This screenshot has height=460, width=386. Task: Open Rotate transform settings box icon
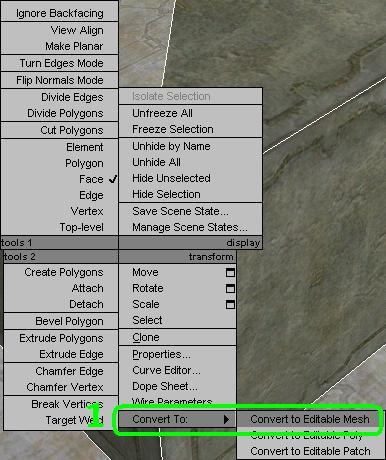230,288
